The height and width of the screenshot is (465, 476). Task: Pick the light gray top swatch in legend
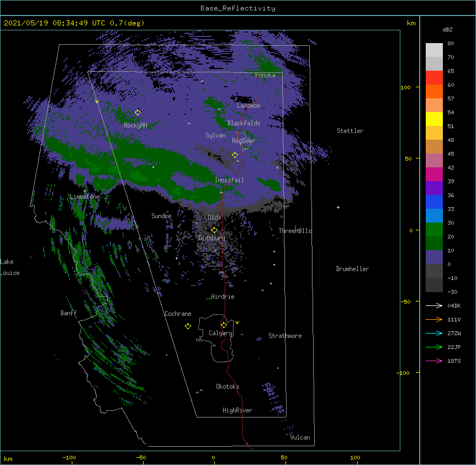(434, 50)
